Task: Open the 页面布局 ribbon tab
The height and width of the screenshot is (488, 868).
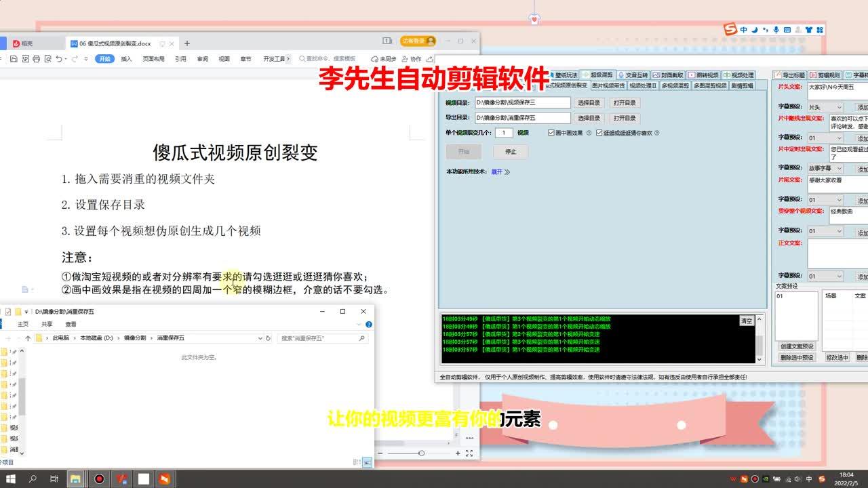Action: click(x=153, y=59)
